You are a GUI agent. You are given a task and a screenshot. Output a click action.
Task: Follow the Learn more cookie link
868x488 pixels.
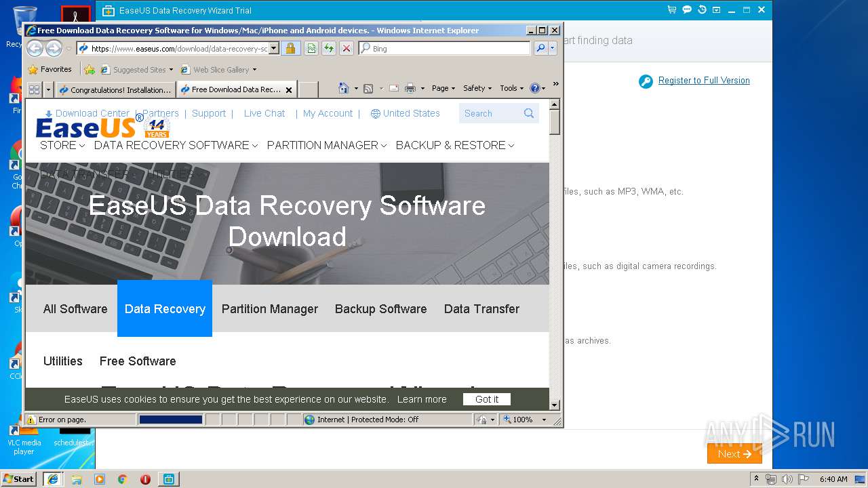(x=422, y=399)
